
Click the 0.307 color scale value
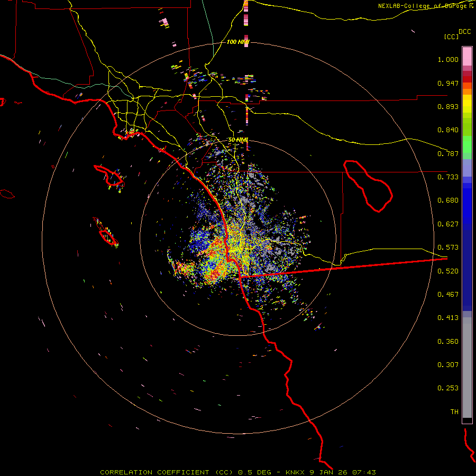tap(448, 365)
